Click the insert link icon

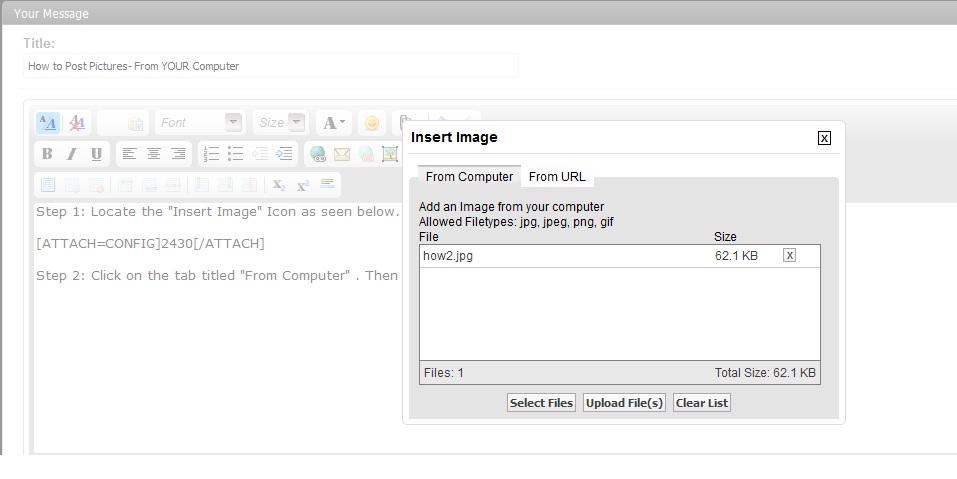click(x=318, y=154)
